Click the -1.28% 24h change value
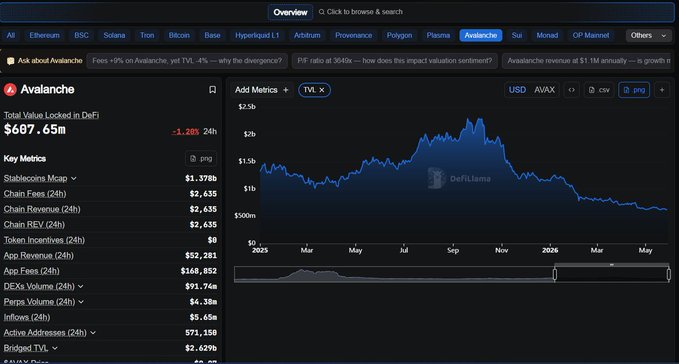 coord(185,132)
